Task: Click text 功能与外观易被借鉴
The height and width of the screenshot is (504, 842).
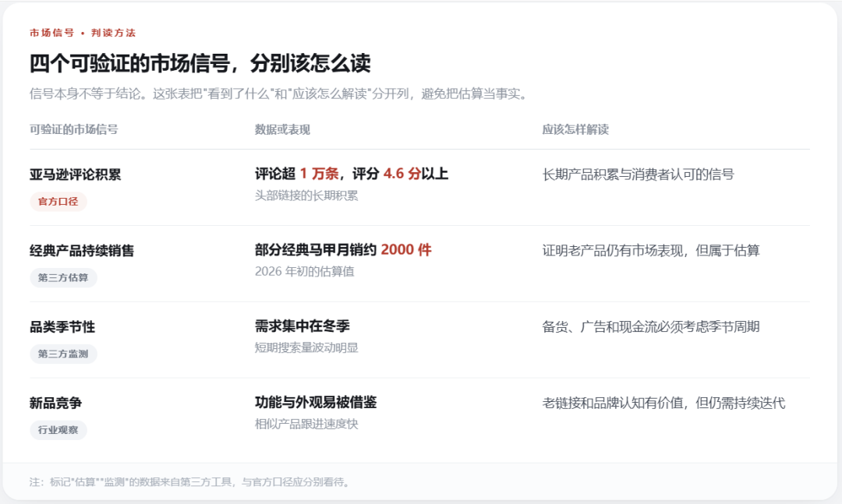Action: point(316,402)
